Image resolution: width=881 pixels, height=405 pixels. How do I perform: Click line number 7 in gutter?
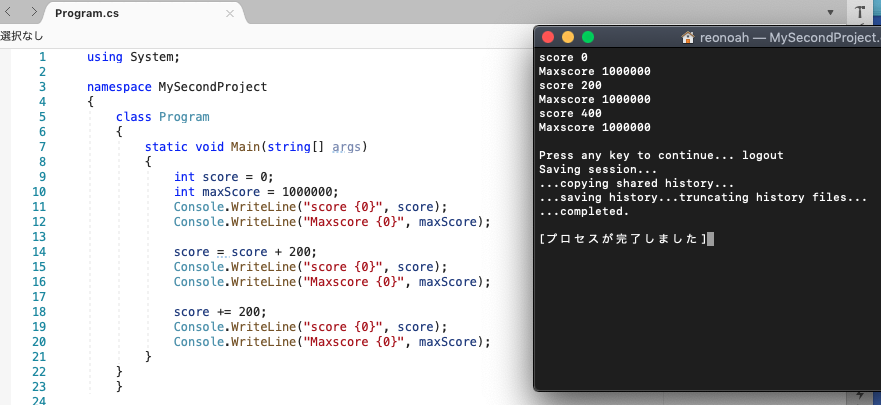(x=42, y=147)
